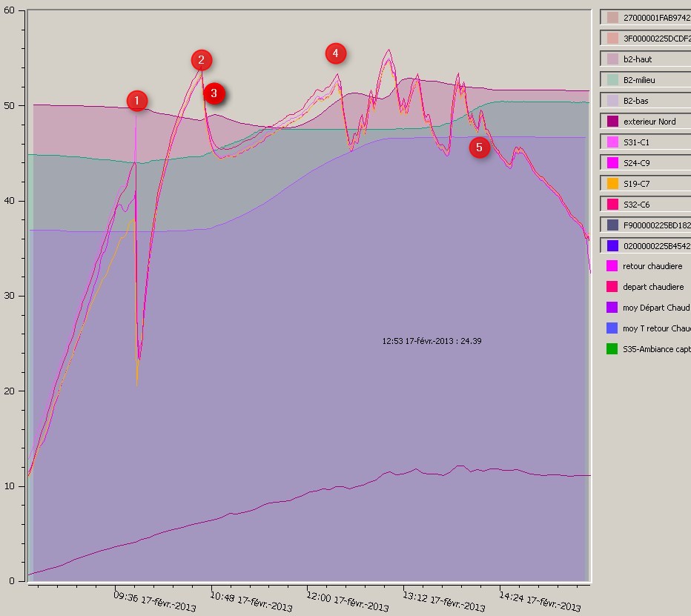Click the S31-C1 legend button
Screen dimensions: 691x616
(645, 142)
